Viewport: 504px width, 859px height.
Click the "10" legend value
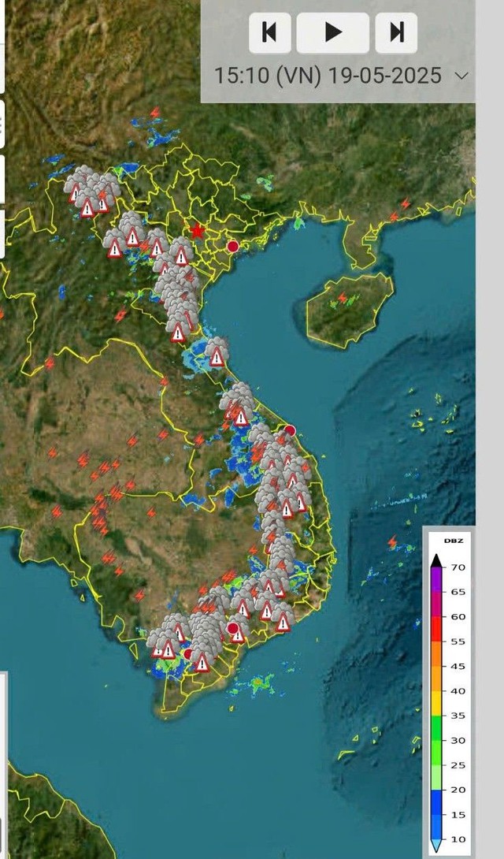[458, 839]
